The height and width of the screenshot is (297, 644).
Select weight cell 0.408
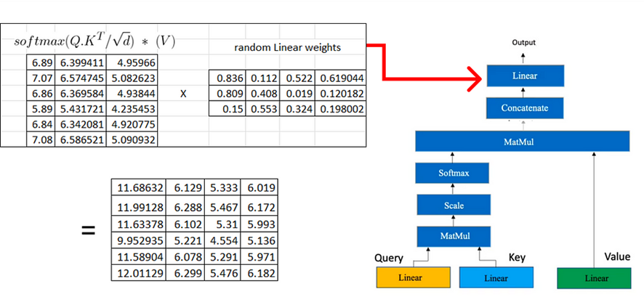pyautogui.click(x=263, y=94)
